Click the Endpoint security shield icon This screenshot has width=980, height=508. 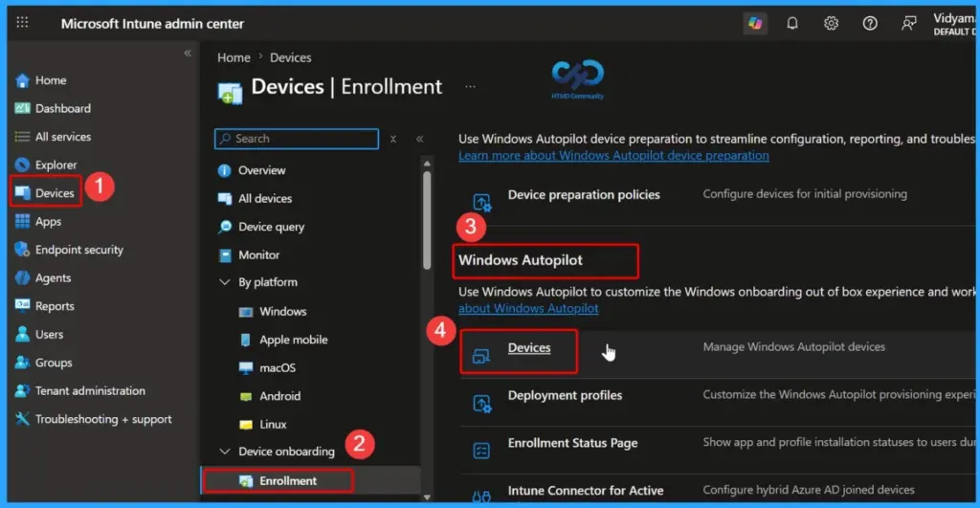(23, 250)
